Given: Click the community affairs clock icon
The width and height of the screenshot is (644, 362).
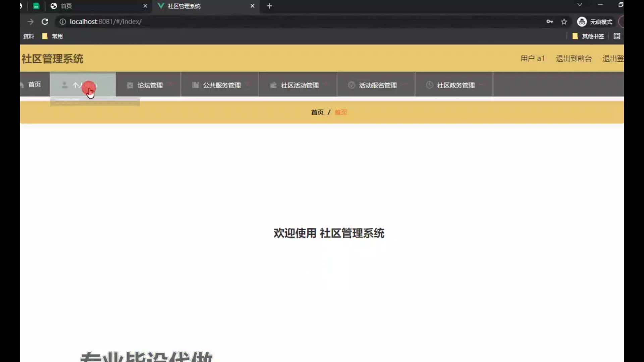Looking at the screenshot, I should (429, 85).
